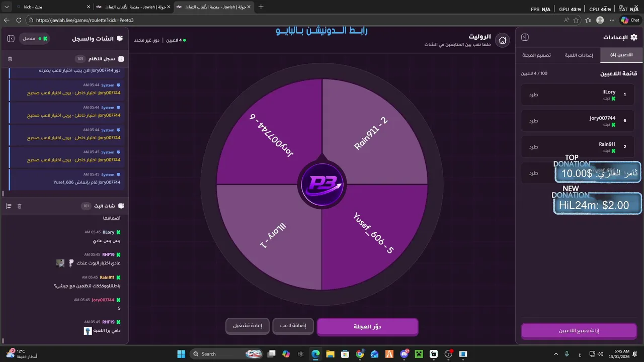644x362 pixels.
Task: Click the 4 players online indicator
Action: coord(176,40)
